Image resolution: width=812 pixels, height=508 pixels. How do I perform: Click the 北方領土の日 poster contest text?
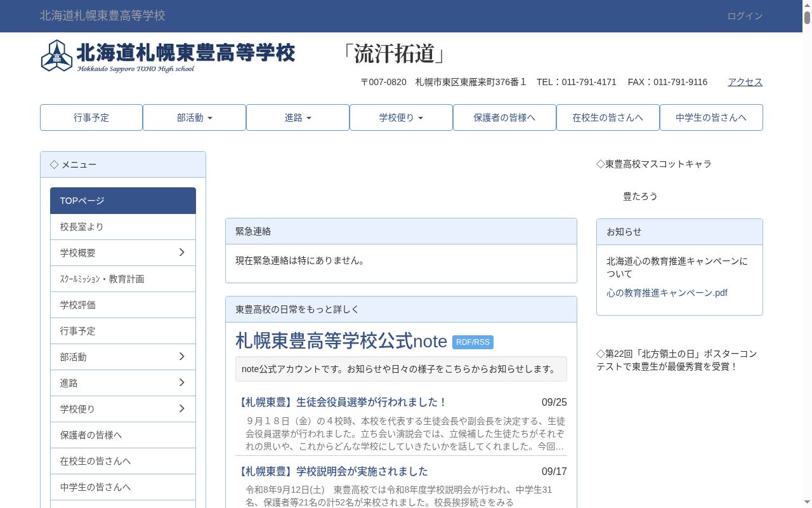(677, 360)
